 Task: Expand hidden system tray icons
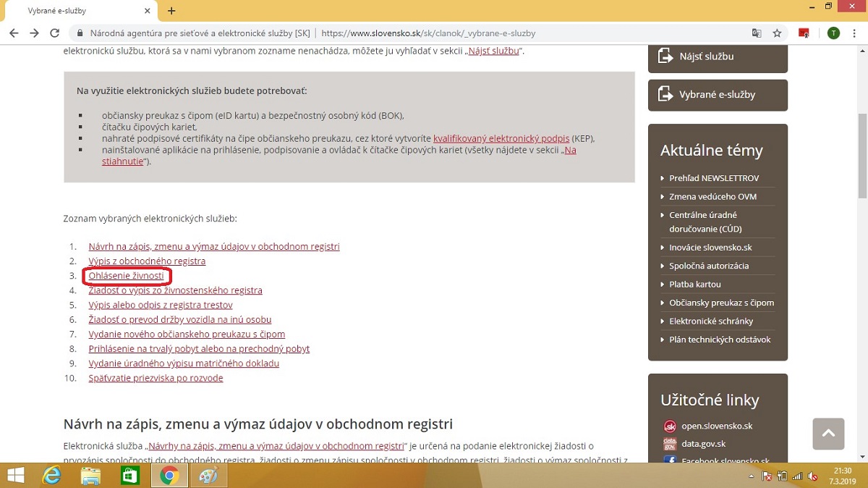pos(752,476)
